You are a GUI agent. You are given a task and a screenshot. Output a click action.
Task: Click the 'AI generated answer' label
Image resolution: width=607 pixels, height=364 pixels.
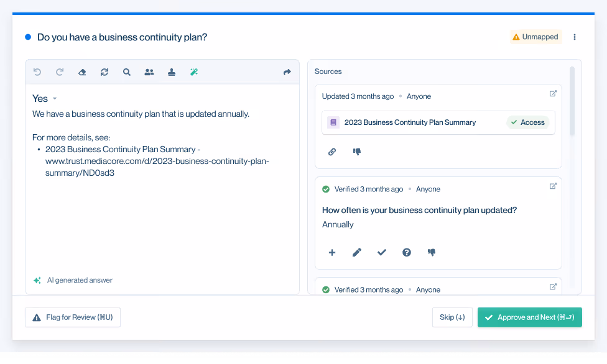coord(80,280)
